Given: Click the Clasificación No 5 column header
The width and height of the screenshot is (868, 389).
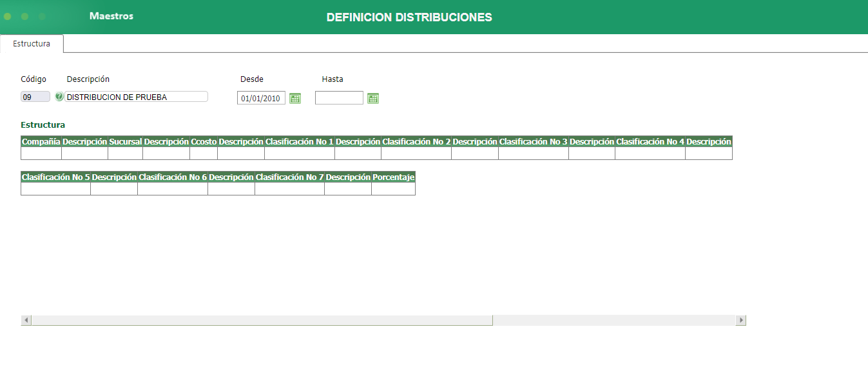Looking at the screenshot, I should click(x=55, y=176).
